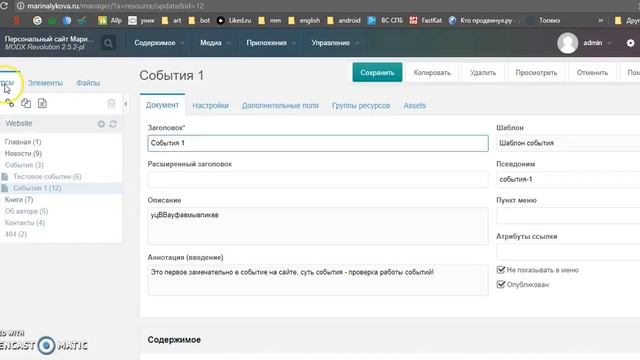Viewport: 640px width, 360px height.
Task: Click the new weblink icon in tree toolbar
Action: [10, 103]
